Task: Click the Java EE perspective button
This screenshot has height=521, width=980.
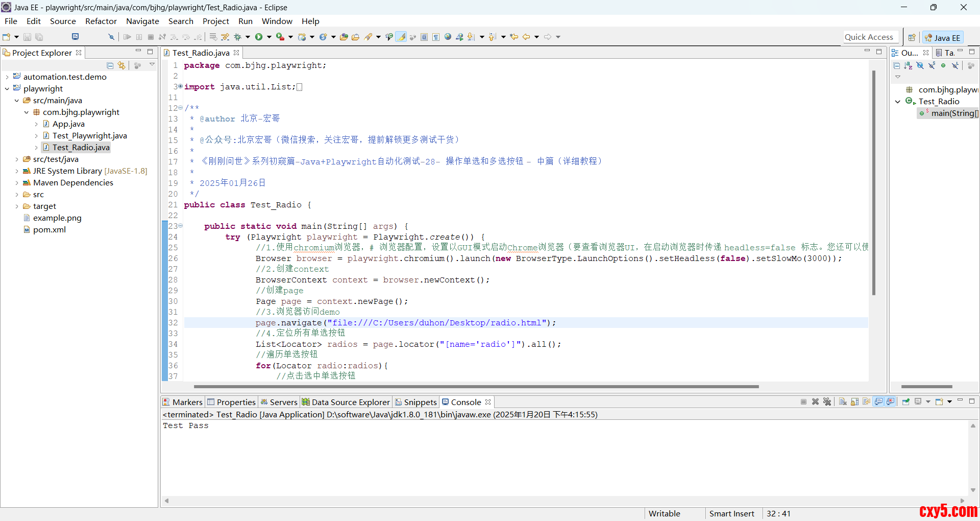Action: [x=943, y=37]
